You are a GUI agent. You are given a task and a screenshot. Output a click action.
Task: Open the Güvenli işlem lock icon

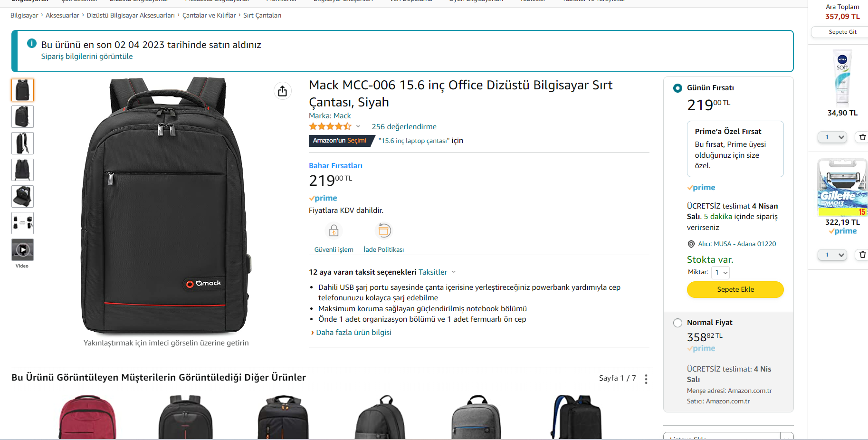tap(334, 231)
